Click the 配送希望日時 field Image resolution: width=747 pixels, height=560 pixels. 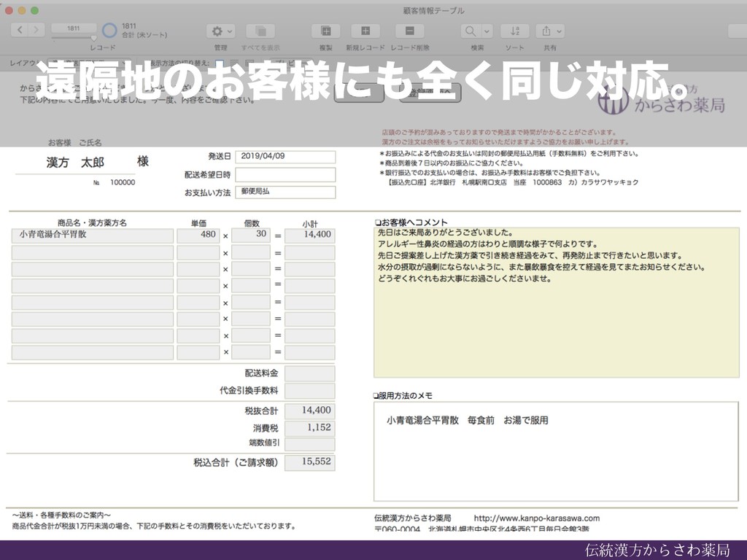click(x=285, y=174)
